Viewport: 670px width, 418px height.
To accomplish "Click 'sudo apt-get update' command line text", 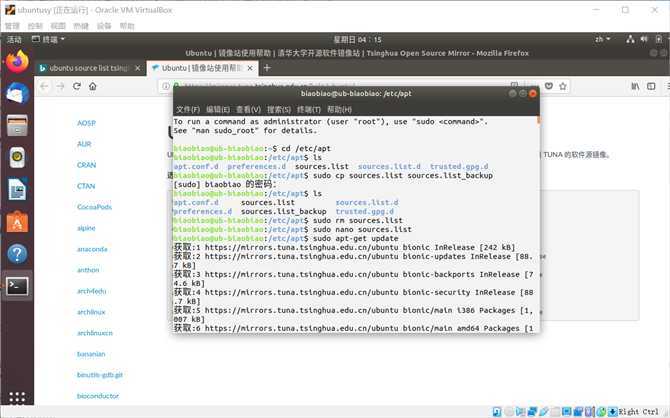I will tap(356, 238).
